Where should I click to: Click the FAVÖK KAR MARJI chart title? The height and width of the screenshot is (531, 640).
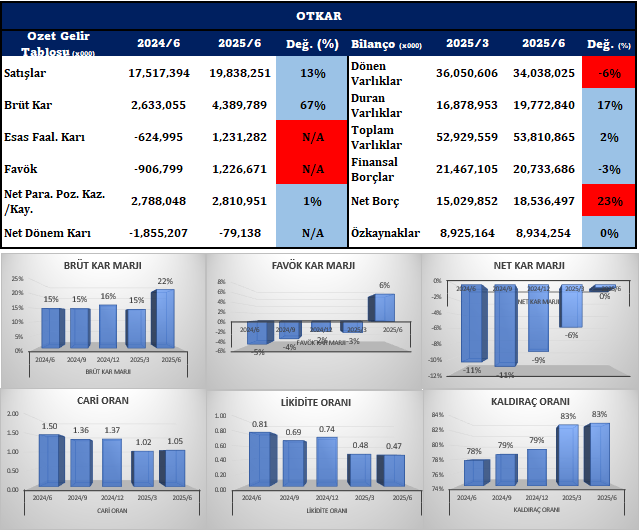pyautogui.click(x=313, y=265)
